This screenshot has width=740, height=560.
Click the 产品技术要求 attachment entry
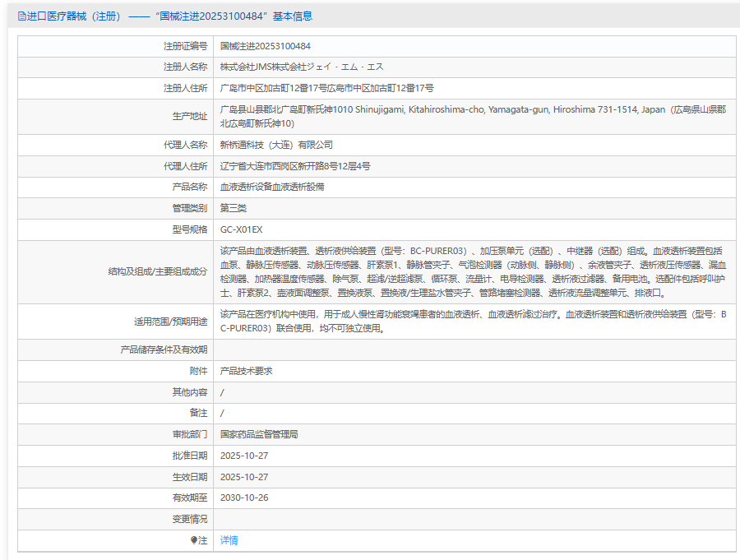246,371
